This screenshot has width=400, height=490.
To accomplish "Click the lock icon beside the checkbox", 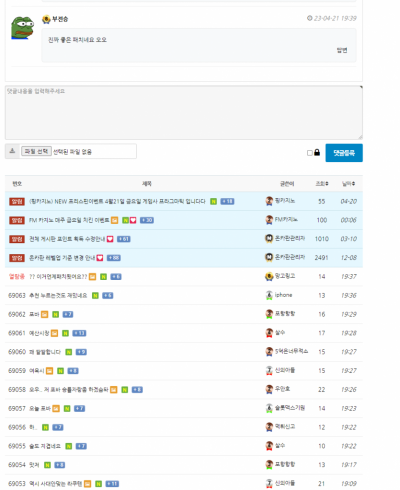I will click(317, 152).
